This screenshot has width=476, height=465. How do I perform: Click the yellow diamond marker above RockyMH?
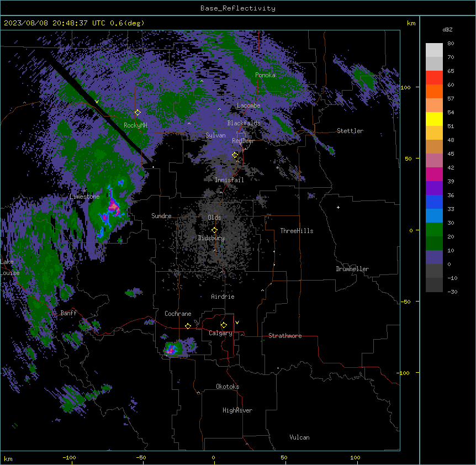pos(137,113)
